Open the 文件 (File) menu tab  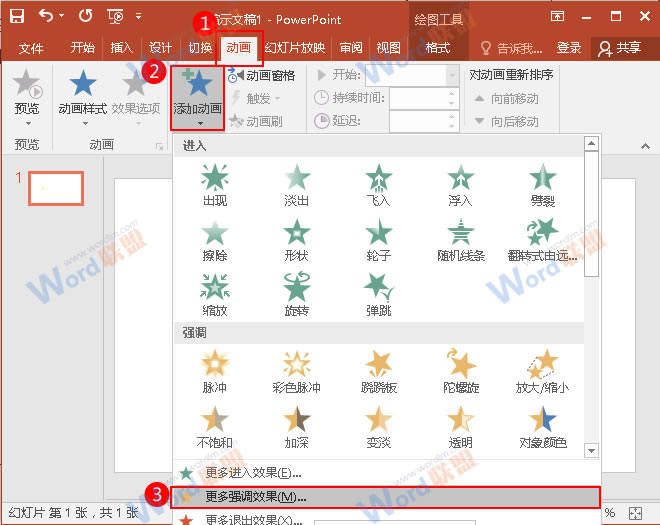coord(31,47)
